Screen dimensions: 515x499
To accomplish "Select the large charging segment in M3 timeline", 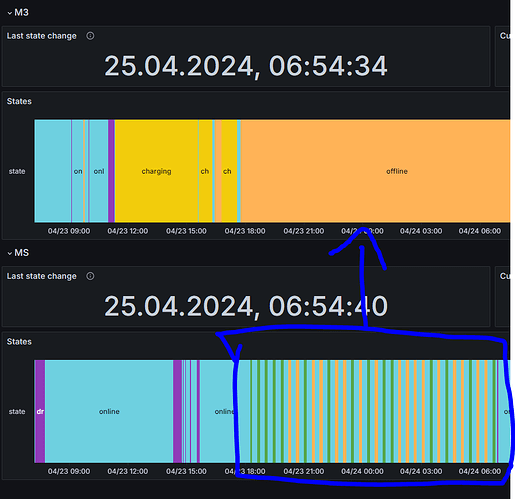I will click(156, 171).
